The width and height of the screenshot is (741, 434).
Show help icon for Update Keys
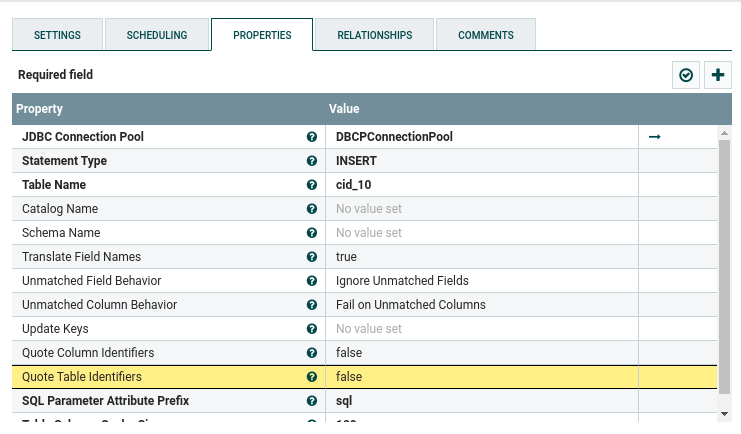pyautogui.click(x=312, y=329)
